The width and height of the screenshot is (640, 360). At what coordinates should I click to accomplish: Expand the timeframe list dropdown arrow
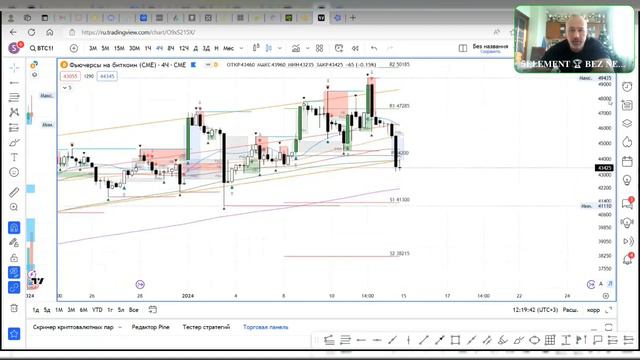pyautogui.click(x=241, y=48)
